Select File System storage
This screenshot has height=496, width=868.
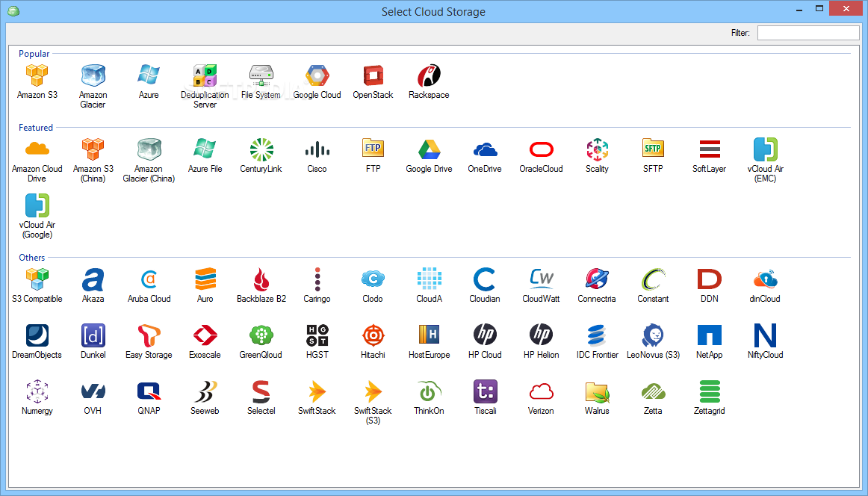coord(261,75)
